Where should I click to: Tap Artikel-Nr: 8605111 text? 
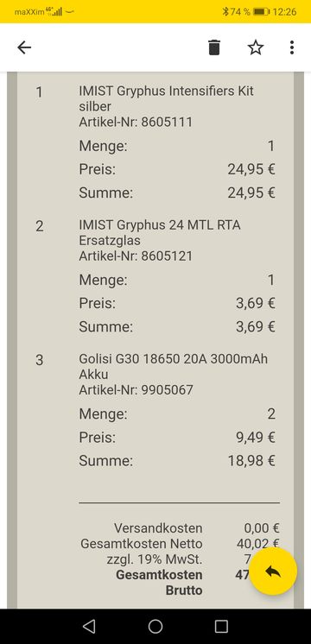click(136, 122)
